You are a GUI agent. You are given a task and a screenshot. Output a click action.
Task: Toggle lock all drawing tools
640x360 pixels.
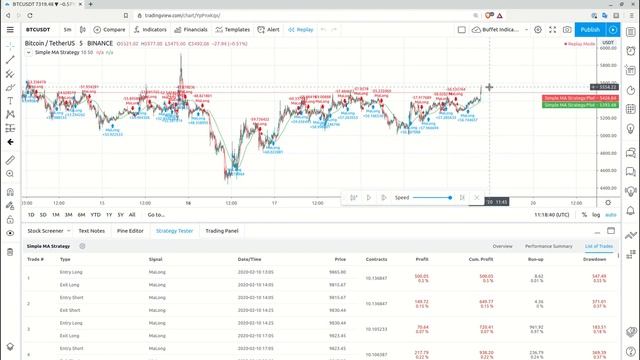tap(10, 220)
